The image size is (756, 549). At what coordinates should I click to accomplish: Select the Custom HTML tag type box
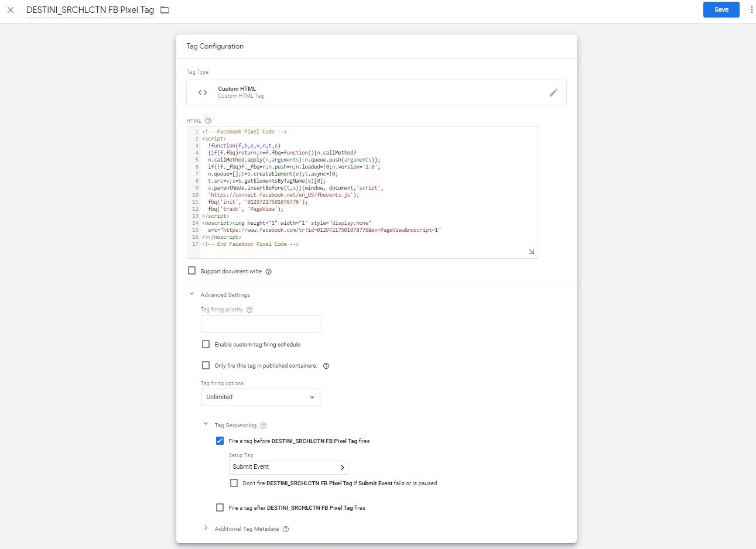pos(377,92)
